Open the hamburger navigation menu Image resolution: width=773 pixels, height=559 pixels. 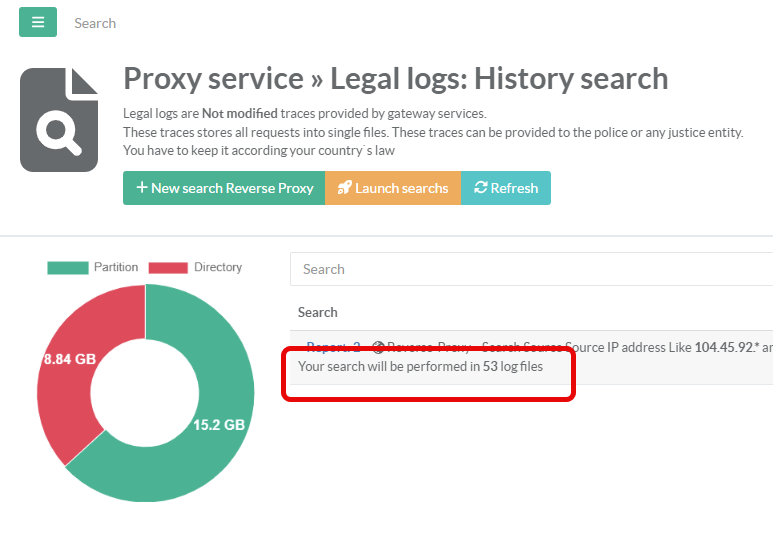pyautogui.click(x=38, y=22)
